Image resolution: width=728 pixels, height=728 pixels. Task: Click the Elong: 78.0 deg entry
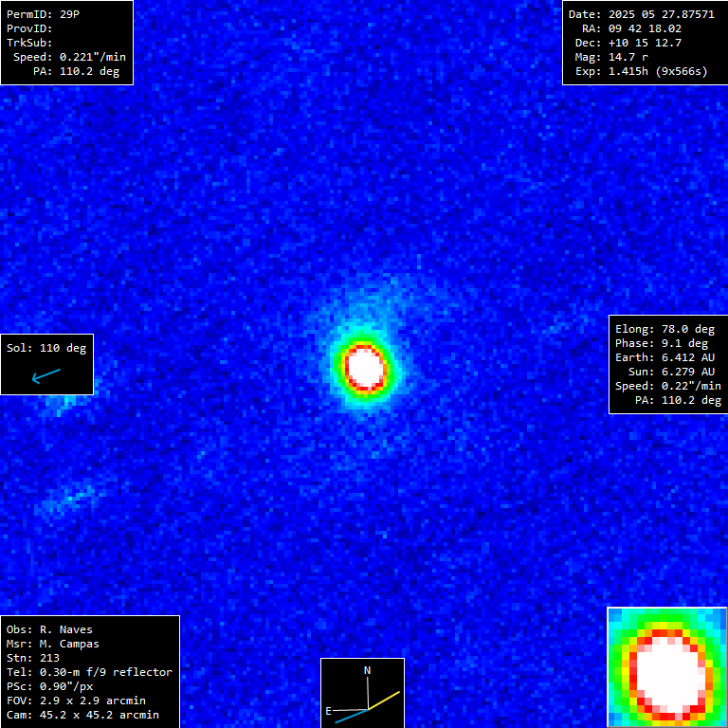coord(664,329)
